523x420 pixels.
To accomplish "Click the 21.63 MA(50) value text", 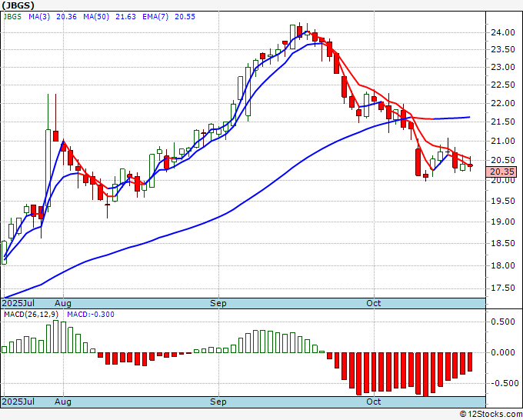I will pyautogui.click(x=125, y=17).
